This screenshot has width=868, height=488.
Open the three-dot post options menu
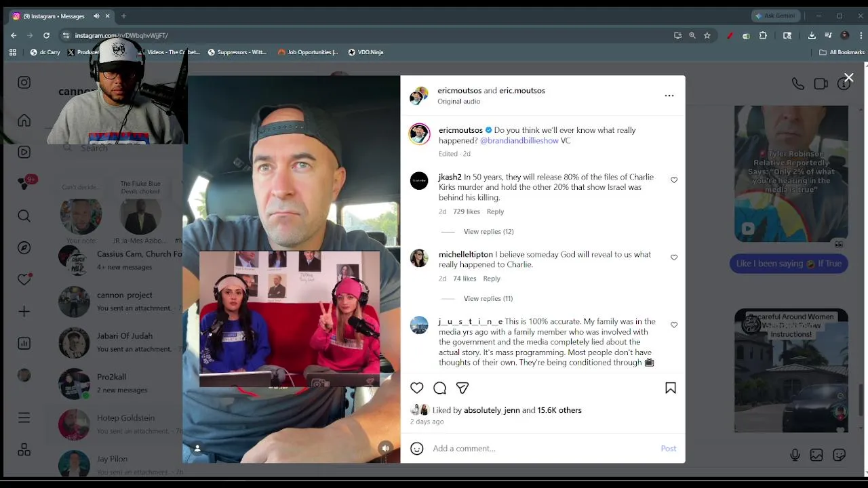pos(669,96)
